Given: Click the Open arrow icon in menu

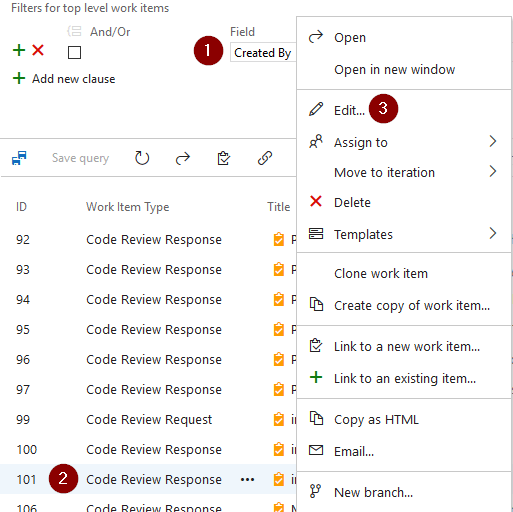Looking at the screenshot, I should point(316,37).
